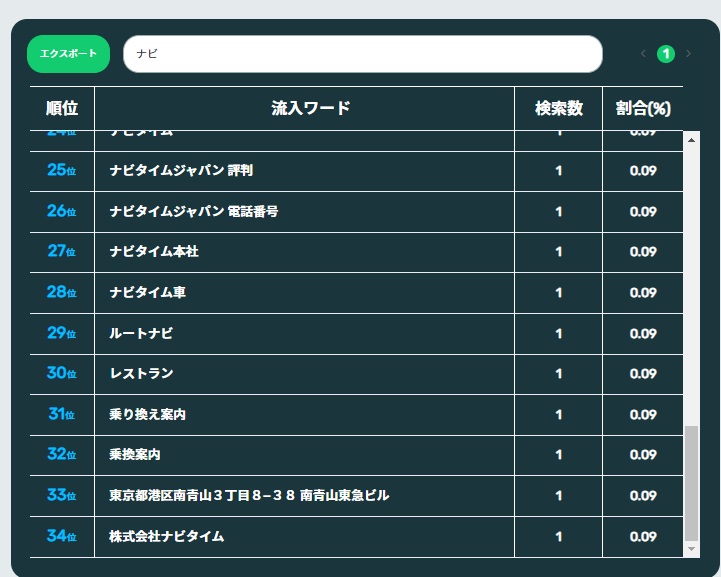This screenshot has height=577, width=721.
Task: Click rank 33位 cell
Action: 62,495
